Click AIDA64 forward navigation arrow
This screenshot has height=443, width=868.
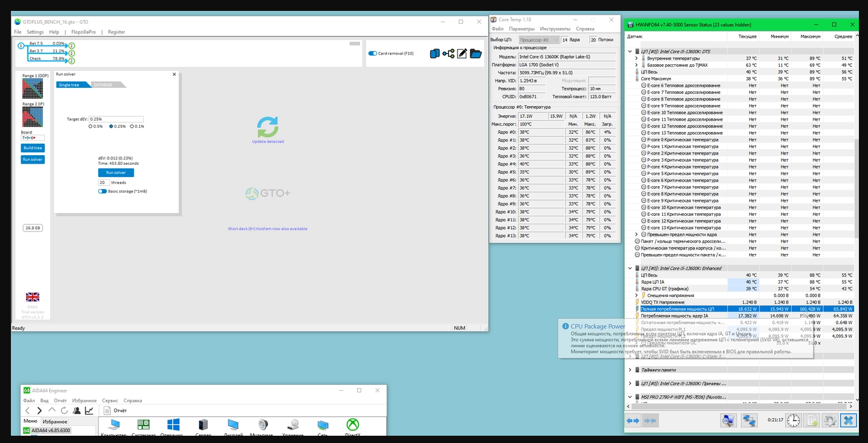[39, 411]
